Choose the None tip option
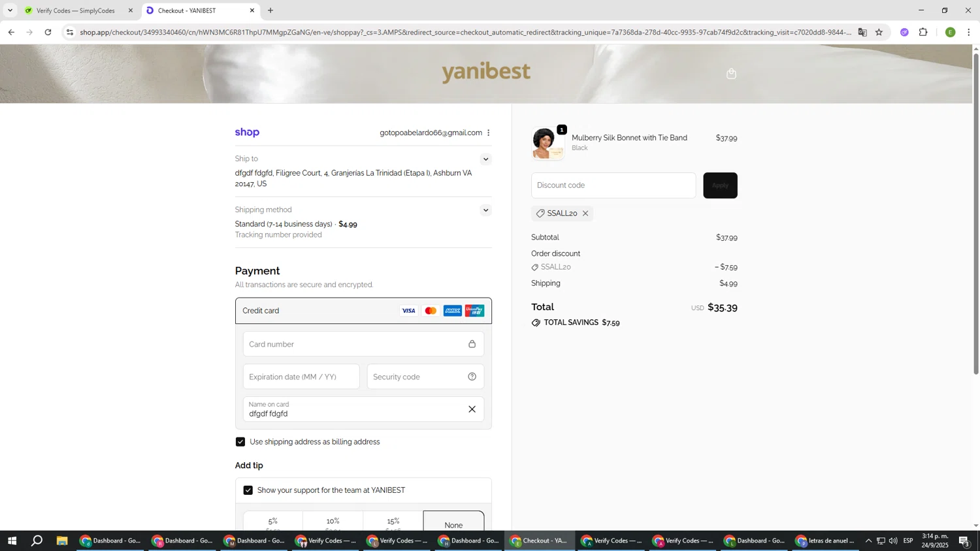 click(x=453, y=521)
